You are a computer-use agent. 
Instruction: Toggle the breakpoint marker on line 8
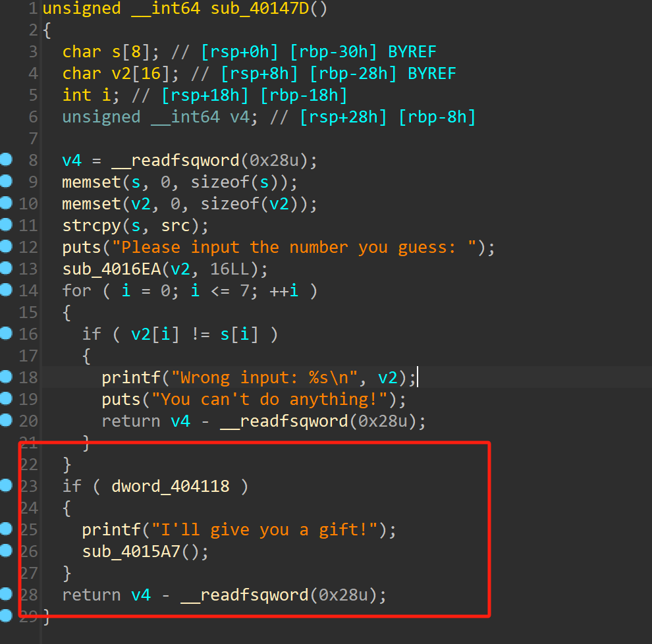[x=5, y=160]
